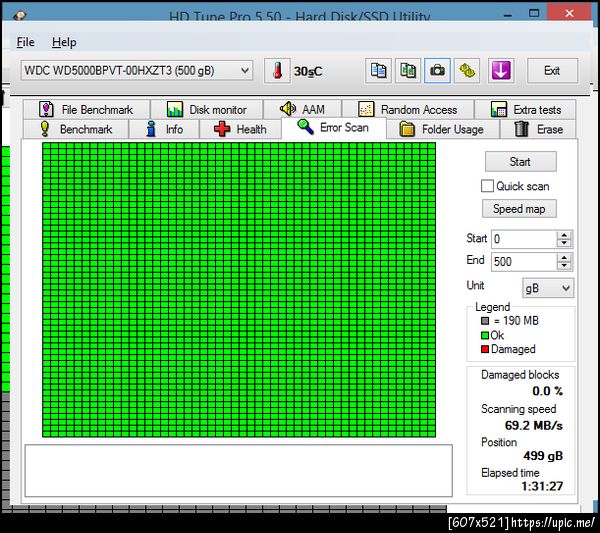Click the File Benchmark tab icon
The image size is (600, 533).
coord(46,109)
